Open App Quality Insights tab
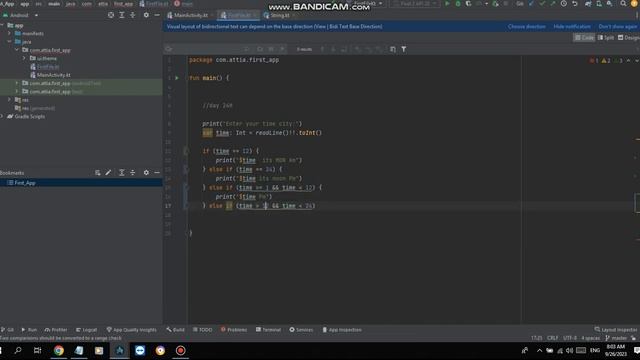The width and height of the screenshot is (640, 360). tap(131, 330)
